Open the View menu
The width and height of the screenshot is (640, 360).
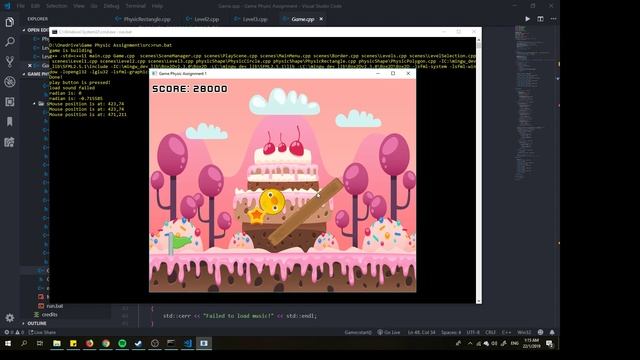79,6
